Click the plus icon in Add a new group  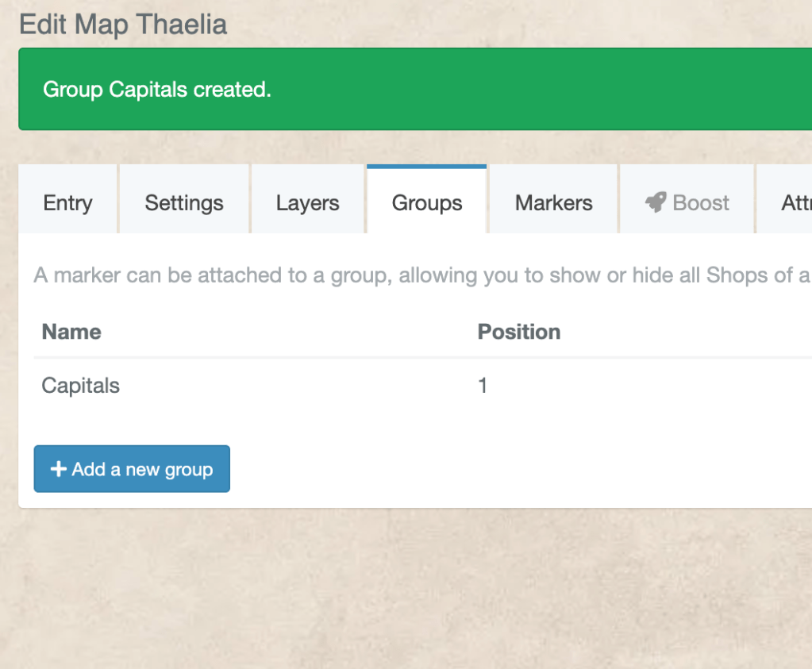pyautogui.click(x=58, y=468)
